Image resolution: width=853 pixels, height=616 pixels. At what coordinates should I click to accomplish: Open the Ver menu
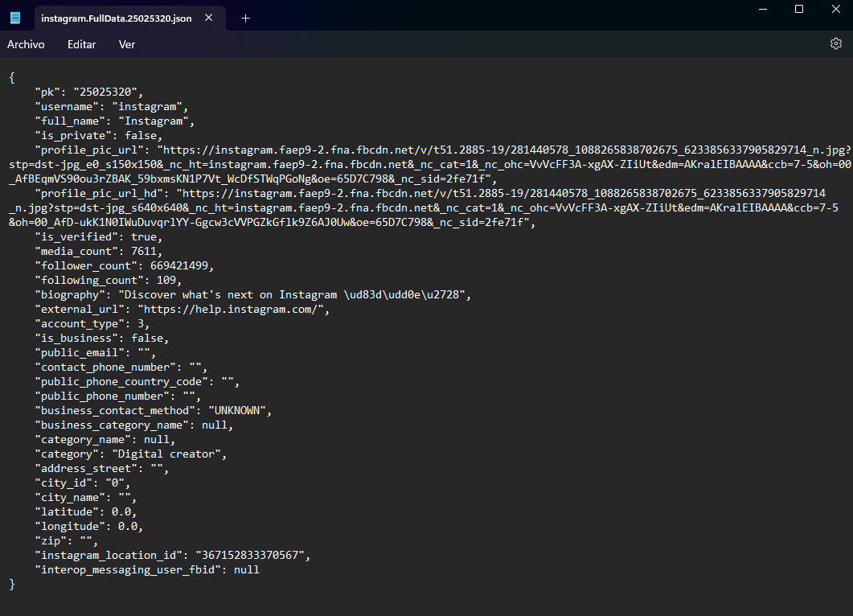[127, 44]
